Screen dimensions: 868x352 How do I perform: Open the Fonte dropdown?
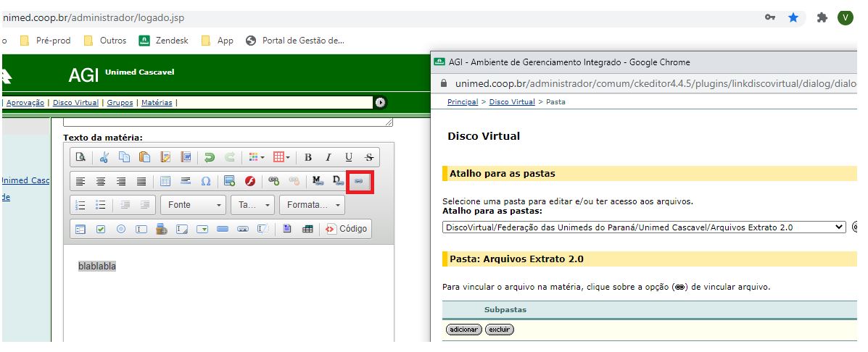(193, 205)
